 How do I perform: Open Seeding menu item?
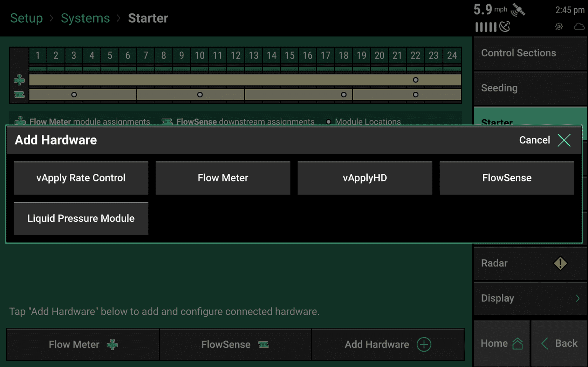[530, 88]
